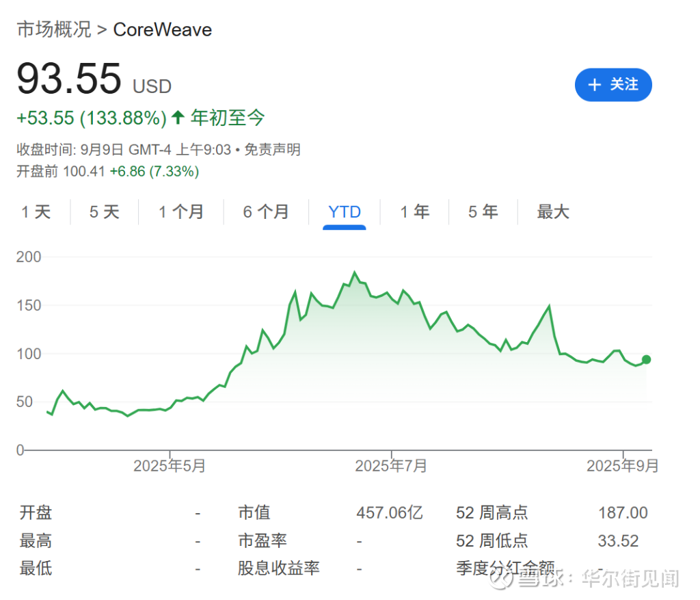The image size is (700, 600).
Task: Open the 市场概况 breadcrumb link
Action: coord(54,29)
